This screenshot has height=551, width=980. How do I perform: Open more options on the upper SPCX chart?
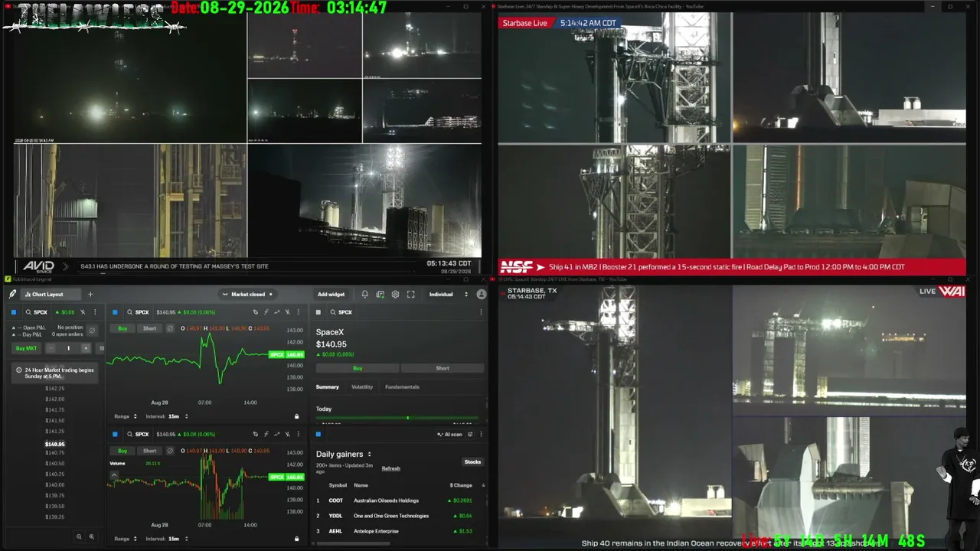298,312
